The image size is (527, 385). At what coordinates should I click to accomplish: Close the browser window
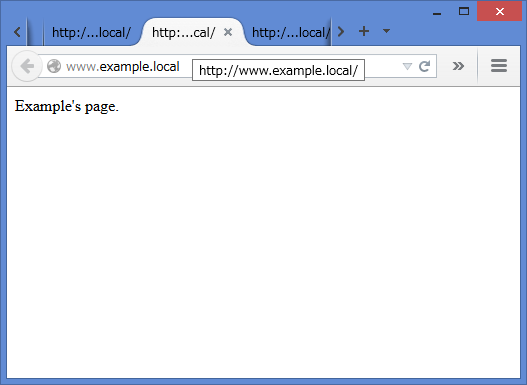tap(499, 11)
